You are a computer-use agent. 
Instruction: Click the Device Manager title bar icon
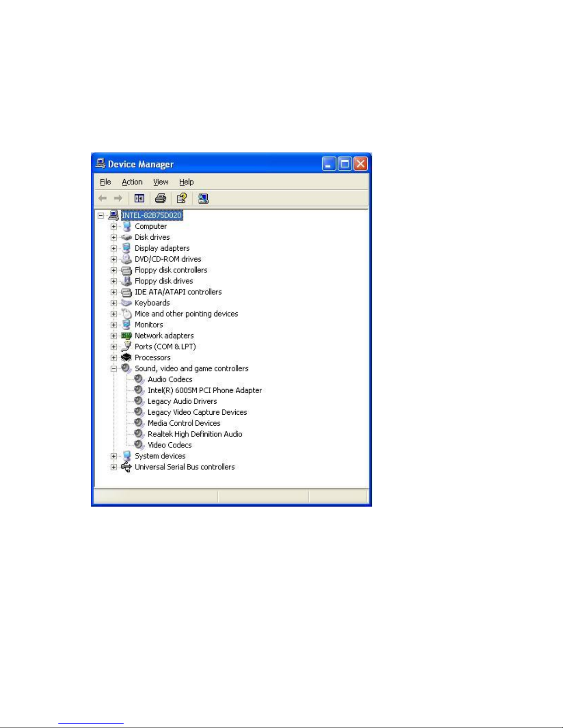tap(100, 164)
